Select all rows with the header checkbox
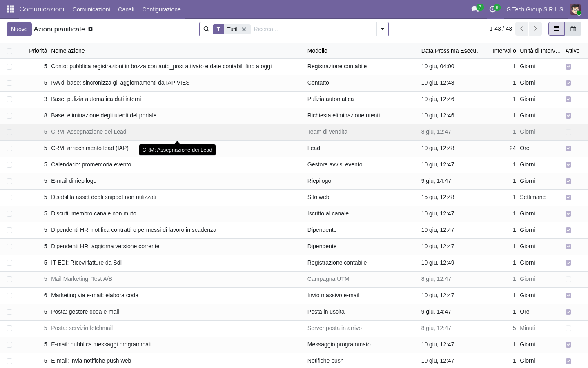588x368 pixels. coord(9,51)
